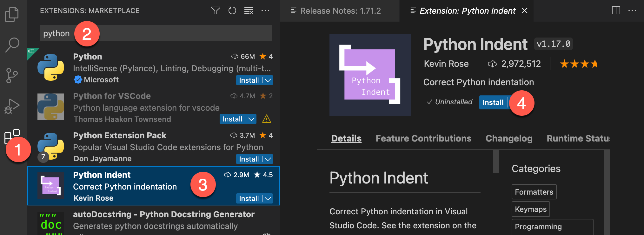
Task: Select the Extension: Python Indent tab
Action: 467,11
